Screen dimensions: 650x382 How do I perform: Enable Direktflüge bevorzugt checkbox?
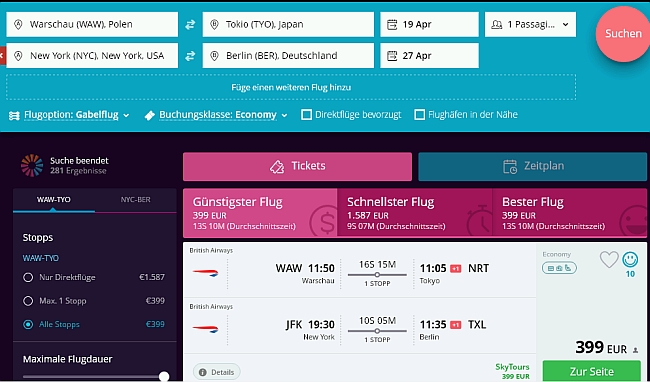306,115
